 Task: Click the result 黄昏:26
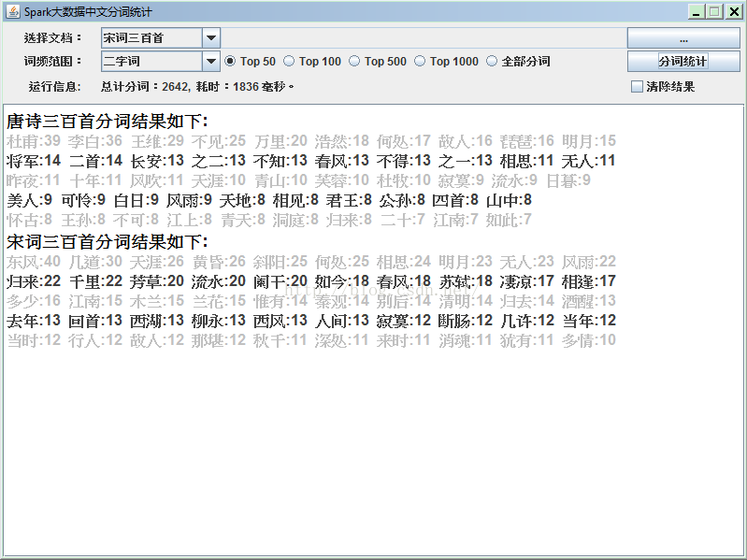[219, 262]
